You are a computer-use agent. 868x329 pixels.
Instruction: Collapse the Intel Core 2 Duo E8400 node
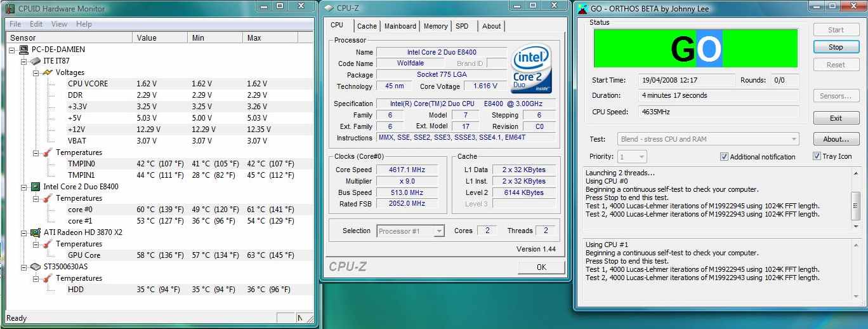pos(24,187)
